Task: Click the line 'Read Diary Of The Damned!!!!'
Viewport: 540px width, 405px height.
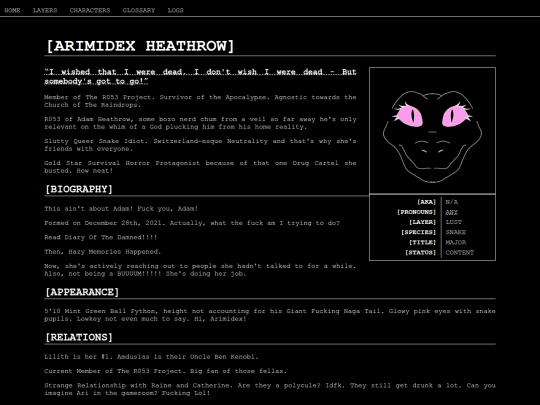Action: [101, 237]
